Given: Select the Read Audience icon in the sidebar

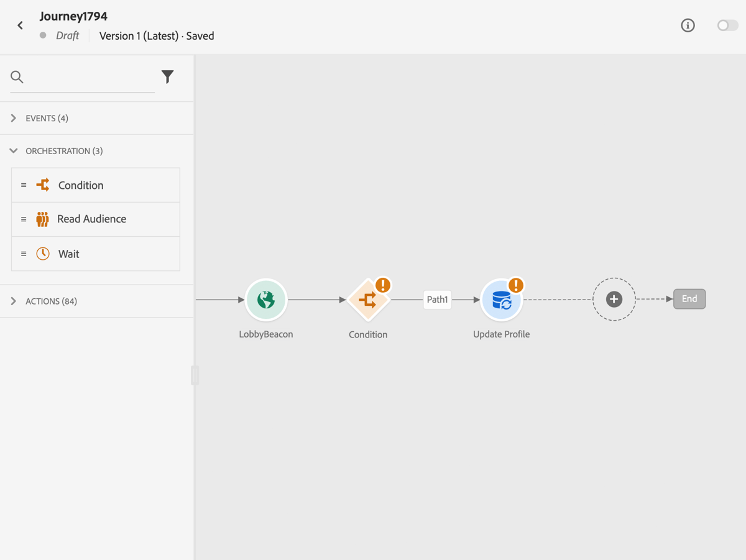Looking at the screenshot, I should [43, 219].
